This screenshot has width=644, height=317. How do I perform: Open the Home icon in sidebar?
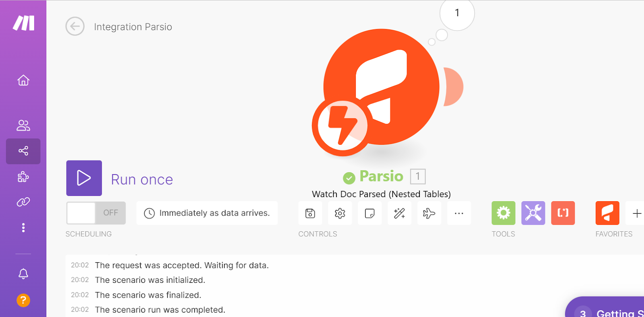coord(23,80)
